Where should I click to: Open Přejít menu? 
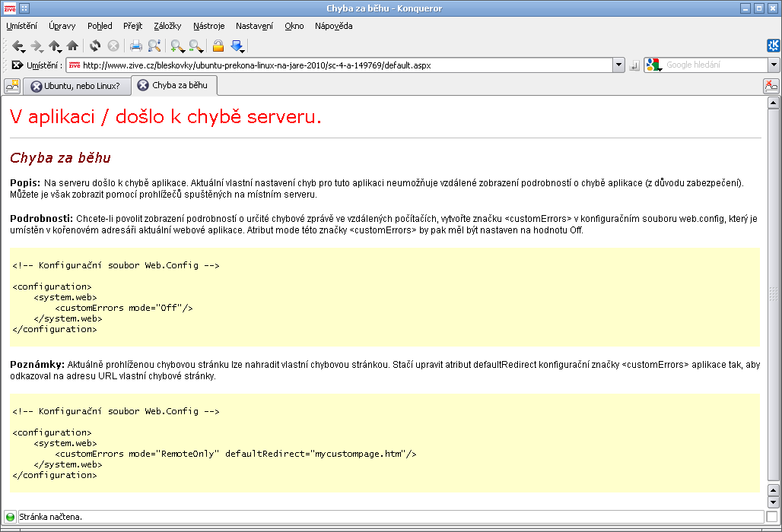(x=132, y=26)
